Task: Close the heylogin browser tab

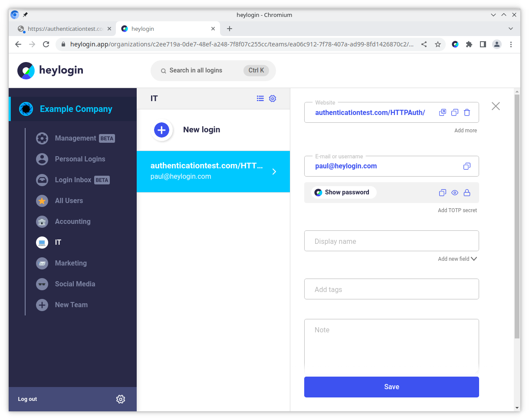Action: click(213, 29)
